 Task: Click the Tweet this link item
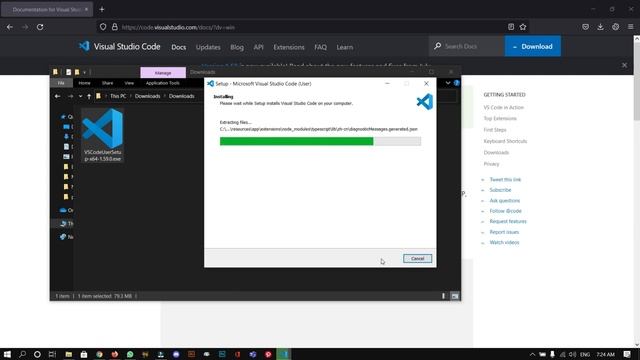505,180
